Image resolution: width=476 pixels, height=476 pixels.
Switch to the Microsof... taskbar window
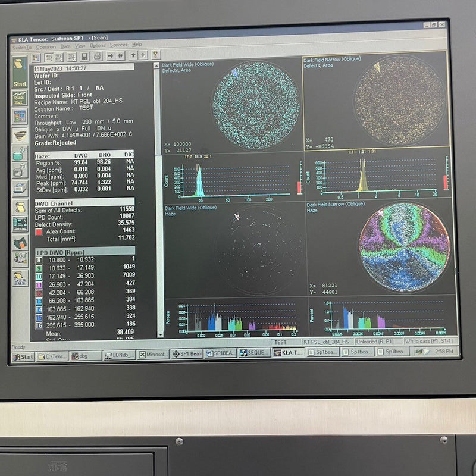coord(153,355)
